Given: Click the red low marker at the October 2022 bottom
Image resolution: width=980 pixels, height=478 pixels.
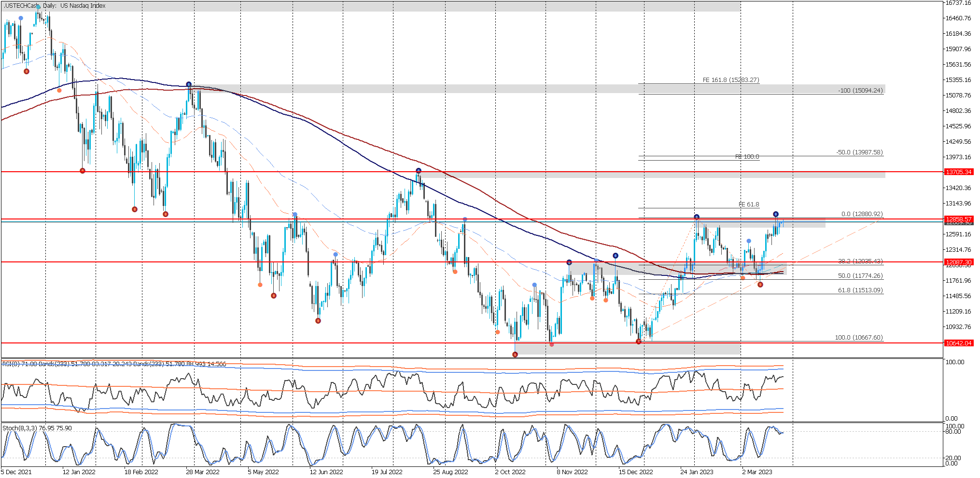Looking at the screenshot, I should coord(515,355).
